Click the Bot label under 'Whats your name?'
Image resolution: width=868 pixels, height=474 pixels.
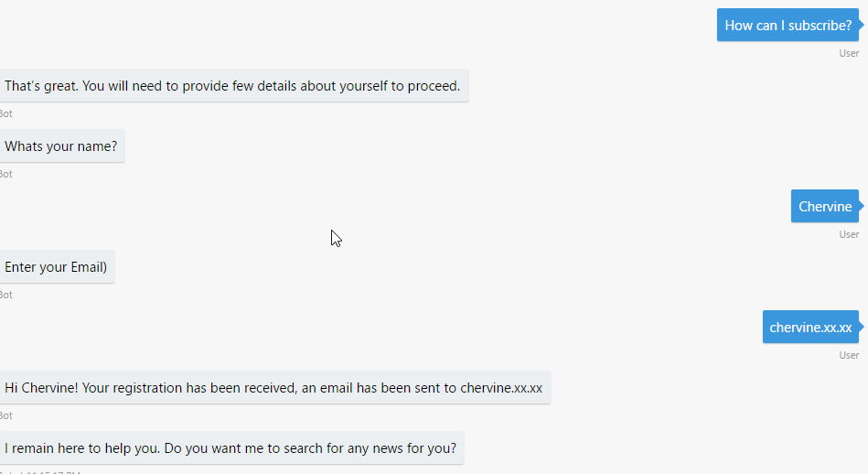click(5, 174)
